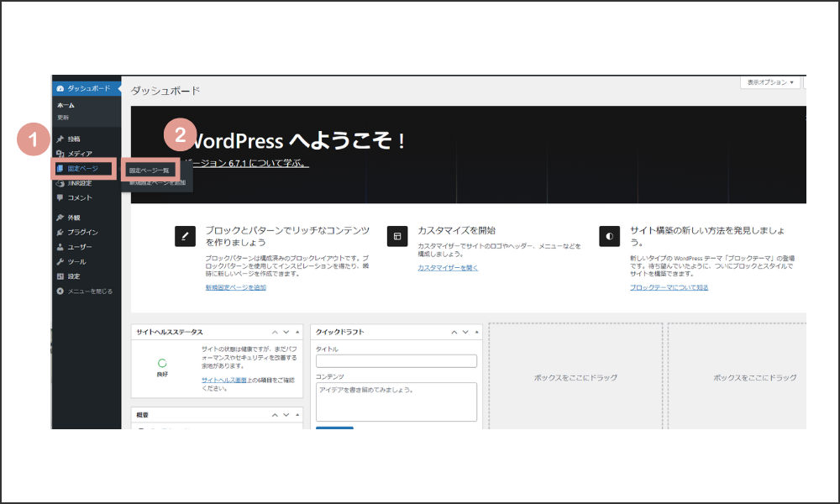Focus the タイトル field in Quick Draft
The width and height of the screenshot is (840, 504).
(396, 361)
